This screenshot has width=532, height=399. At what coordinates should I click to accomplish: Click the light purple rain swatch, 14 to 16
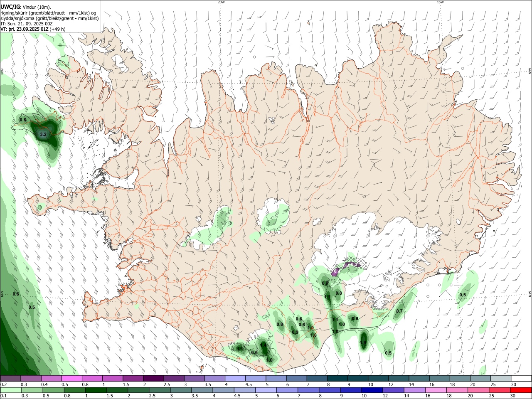(414, 390)
